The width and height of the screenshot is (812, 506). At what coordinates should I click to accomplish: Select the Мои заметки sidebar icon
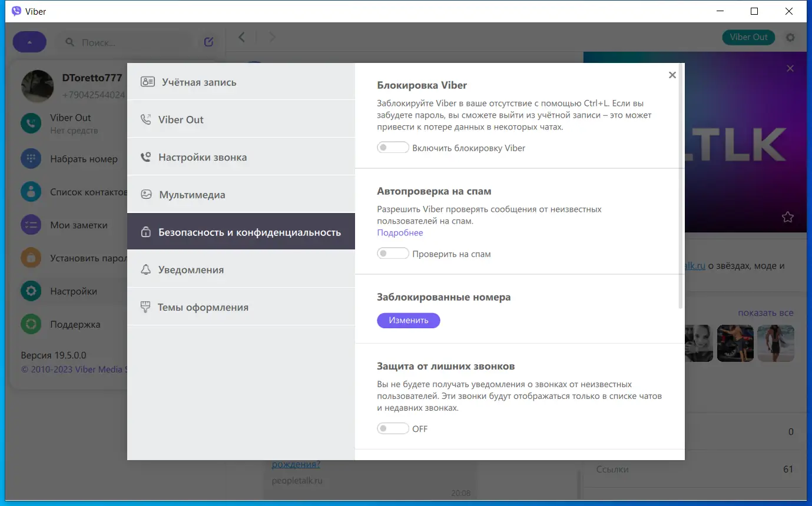(31, 224)
